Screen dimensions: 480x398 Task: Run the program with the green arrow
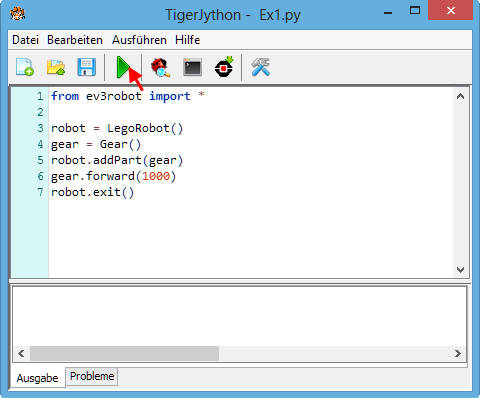pos(124,67)
